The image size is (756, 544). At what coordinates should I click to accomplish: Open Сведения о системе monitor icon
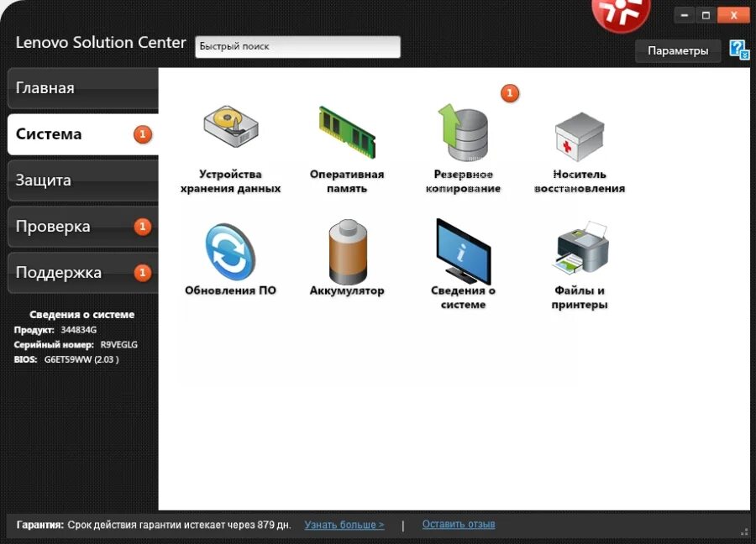click(x=463, y=251)
